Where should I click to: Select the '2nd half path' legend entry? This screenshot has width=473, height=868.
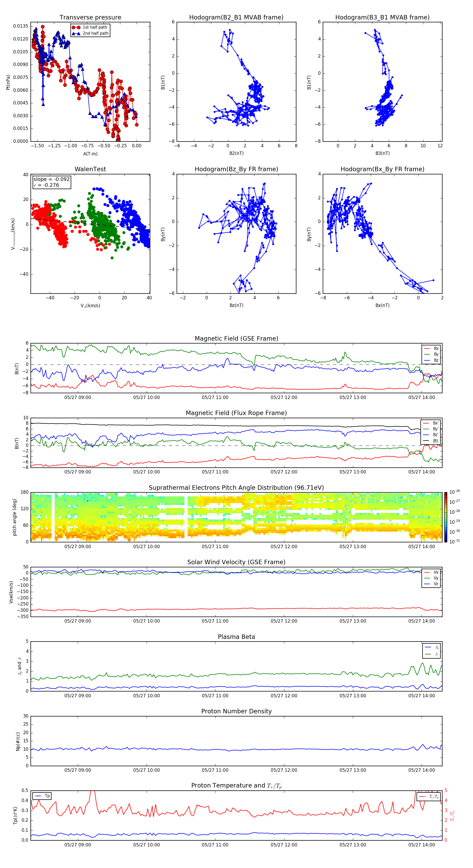[90, 33]
